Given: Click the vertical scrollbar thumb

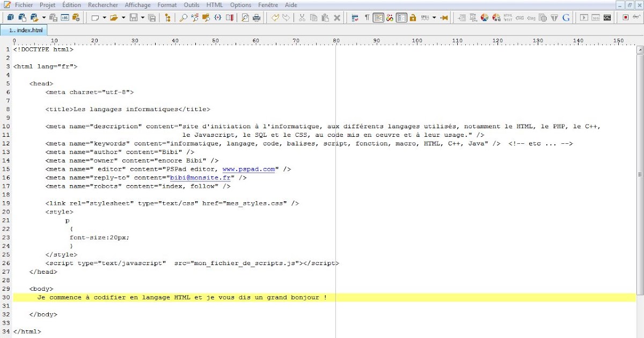Looking at the screenshot, I should (x=639, y=174).
